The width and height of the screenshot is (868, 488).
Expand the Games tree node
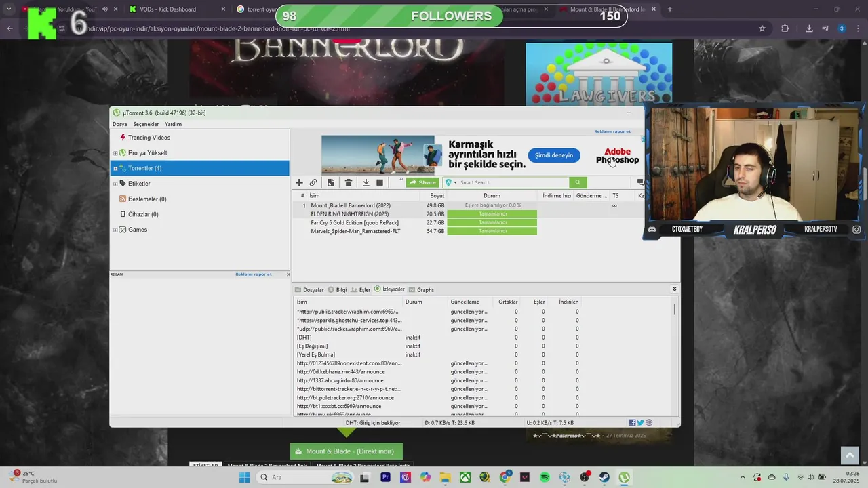coord(115,230)
